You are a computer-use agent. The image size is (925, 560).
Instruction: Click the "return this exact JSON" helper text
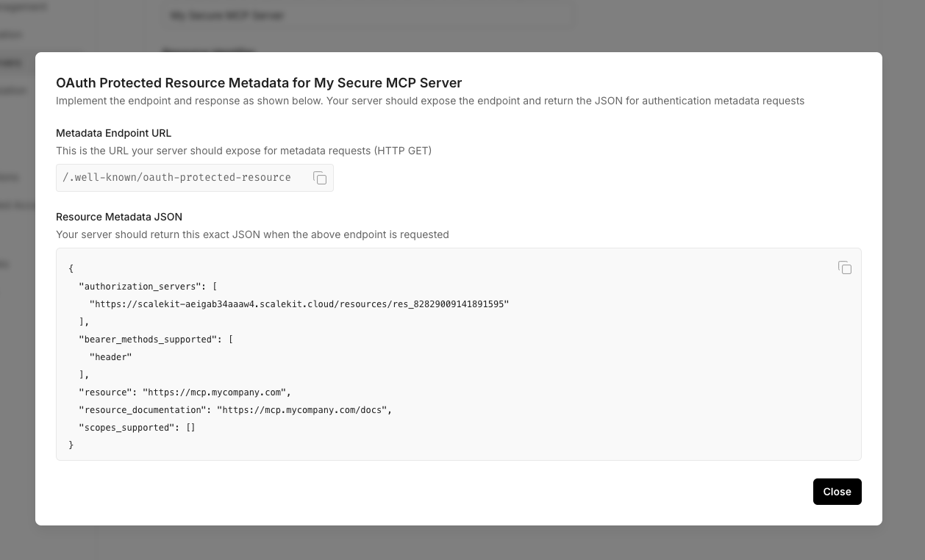[x=252, y=234]
